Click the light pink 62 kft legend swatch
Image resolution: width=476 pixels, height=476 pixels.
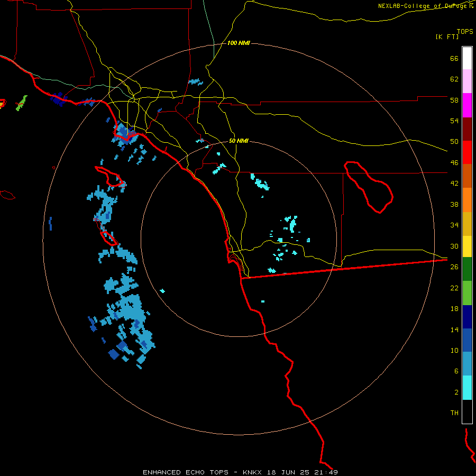coord(467,81)
